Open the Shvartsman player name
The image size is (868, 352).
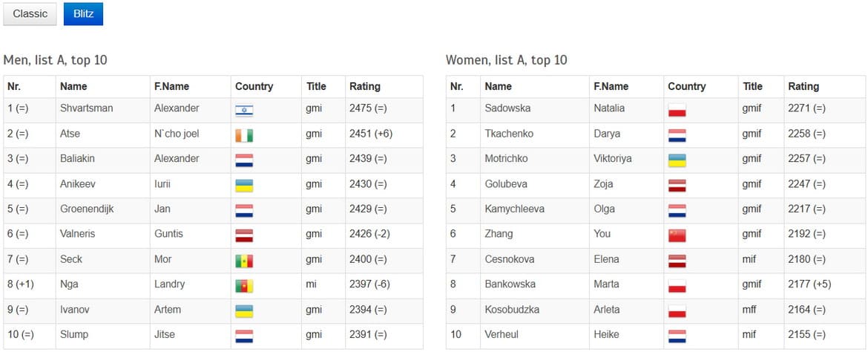(86, 108)
